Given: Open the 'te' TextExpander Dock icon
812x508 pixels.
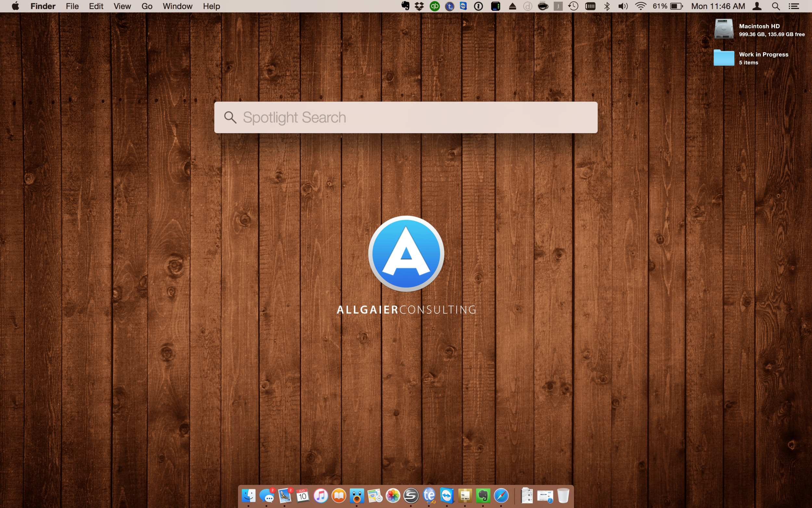Looking at the screenshot, I should coord(429,495).
